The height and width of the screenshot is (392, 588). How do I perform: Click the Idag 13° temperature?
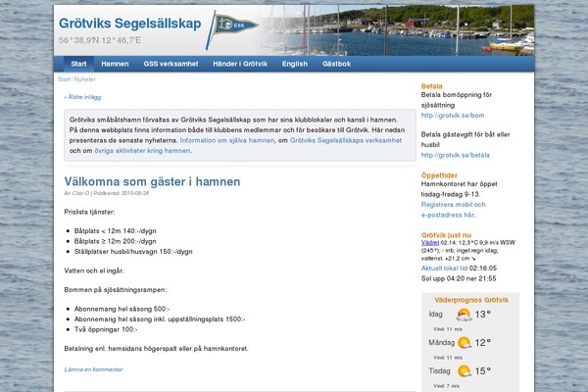pyautogui.click(x=483, y=315)
